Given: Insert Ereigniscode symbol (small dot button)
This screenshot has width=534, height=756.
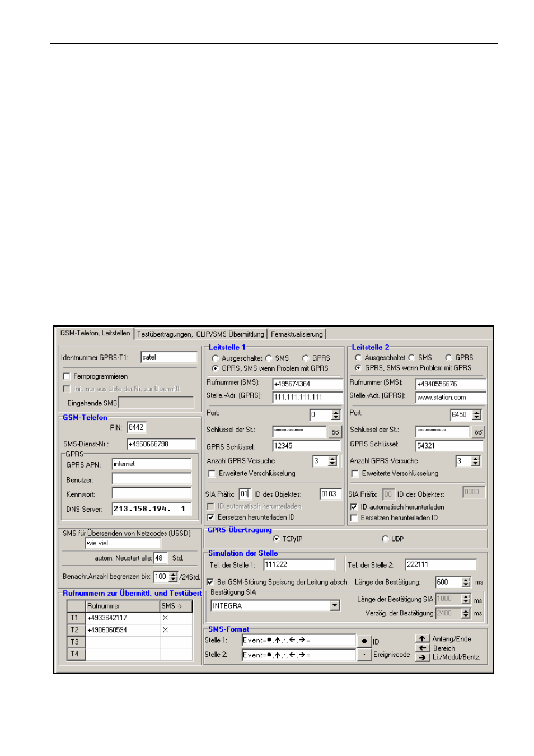Looking at the screenshot, I should coord(364,655).
